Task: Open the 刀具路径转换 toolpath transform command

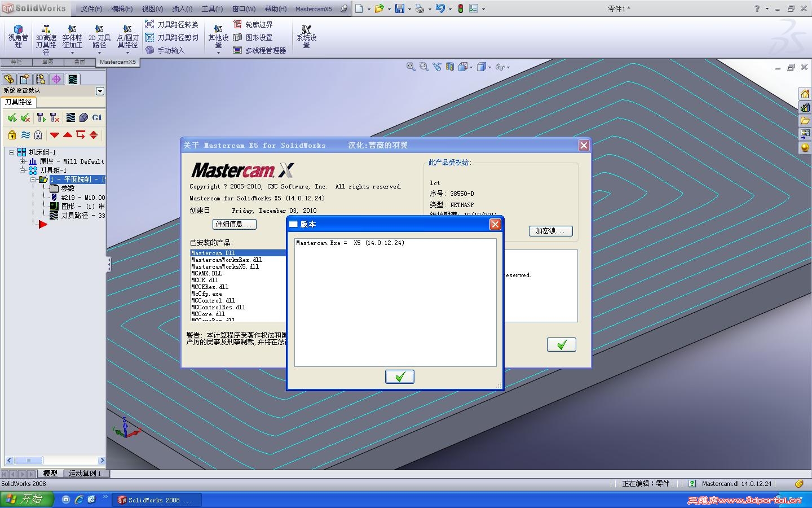Action: click(171, 24)
